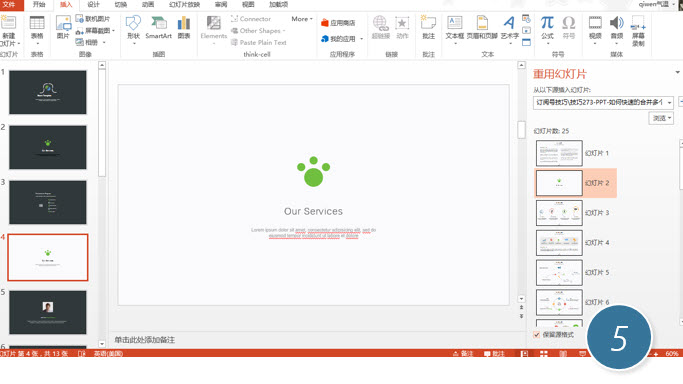
Task: Open the App Store (应用商店)
Action: tap(338, 23)
